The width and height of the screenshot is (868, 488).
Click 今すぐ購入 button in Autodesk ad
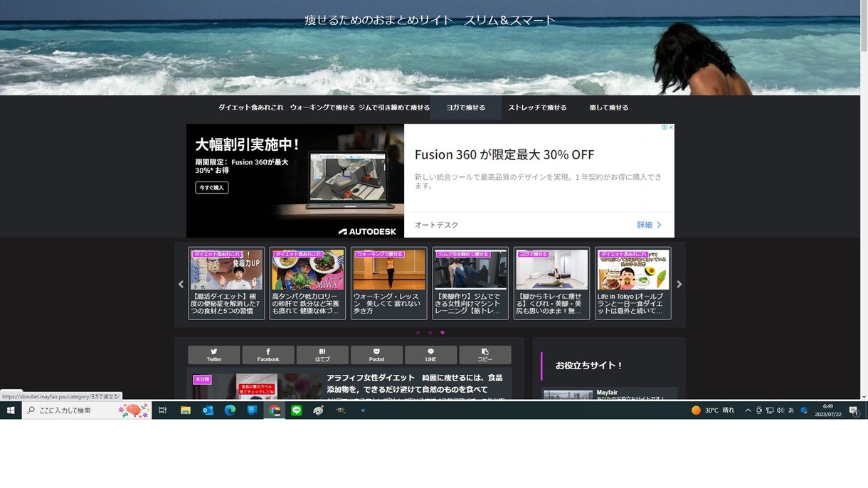212,188
